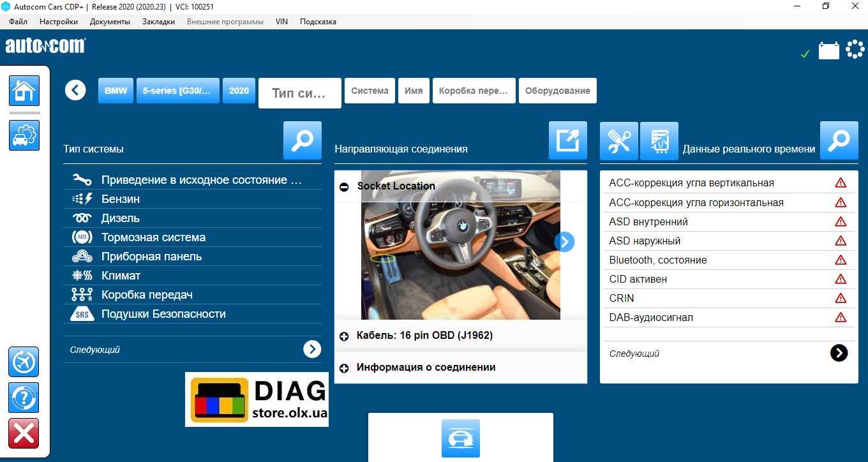868x462 pixels.
Task: Select Подушки Безопасности entry
Action: coord(192,314)
